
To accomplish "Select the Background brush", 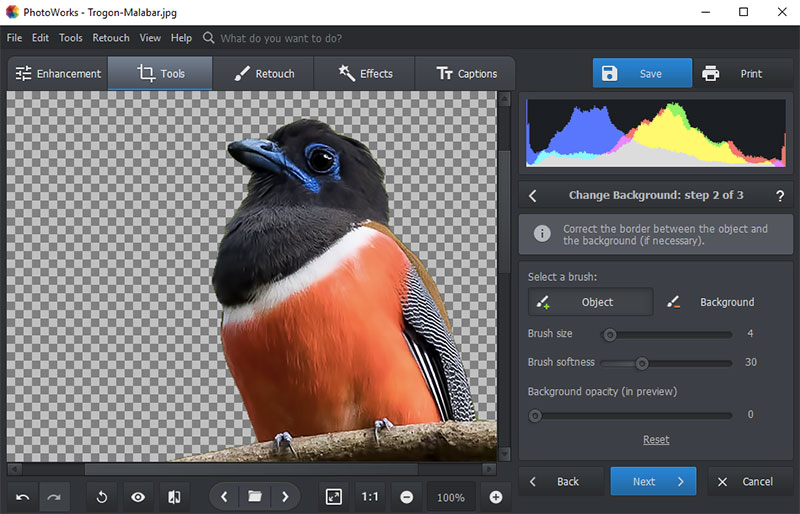I will click(x=712, y=302).
